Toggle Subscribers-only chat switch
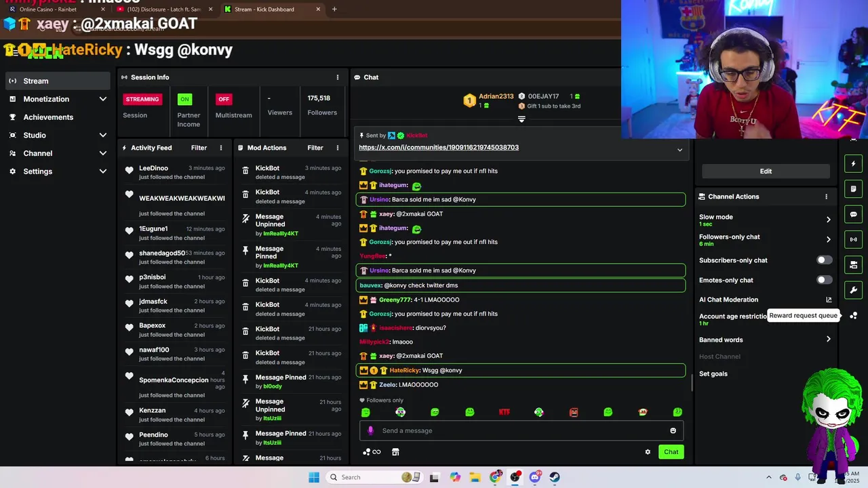The image size is (868, 488). (x=824, y=260)
